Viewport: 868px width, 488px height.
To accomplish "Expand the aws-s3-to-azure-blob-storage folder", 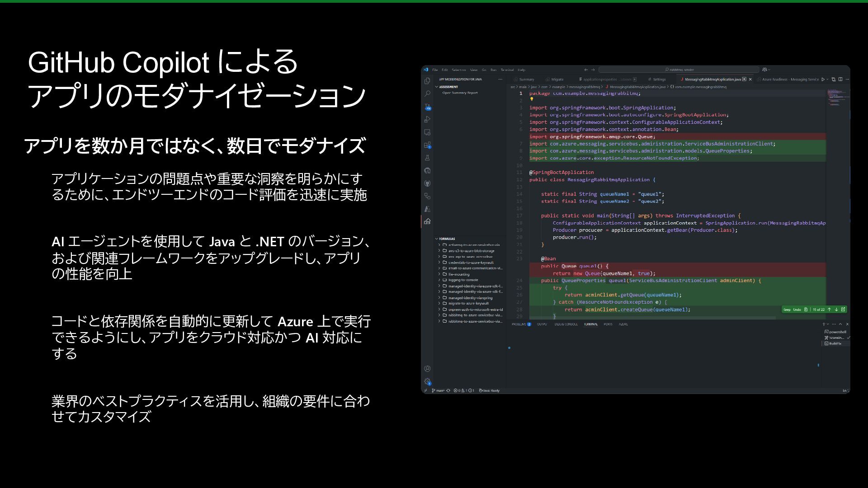I will click(471, 251).
